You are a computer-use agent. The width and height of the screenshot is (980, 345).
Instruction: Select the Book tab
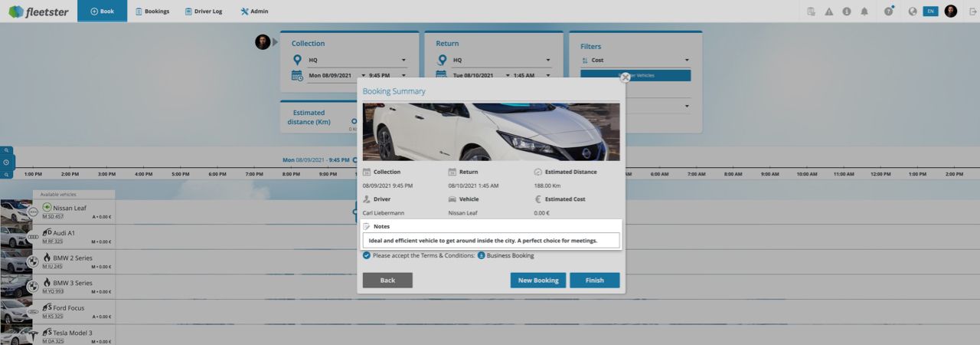pos(102,11)
